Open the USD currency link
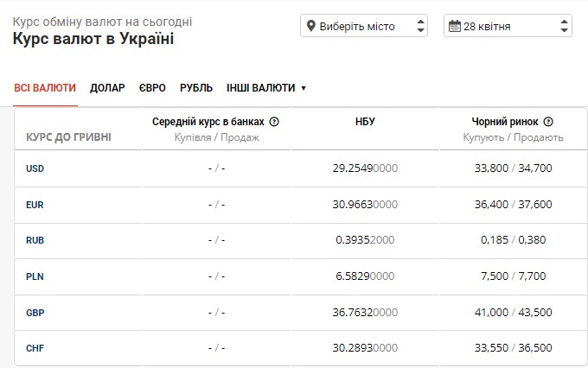The width and height of the screenshot is (588, 368). (35, 168)
